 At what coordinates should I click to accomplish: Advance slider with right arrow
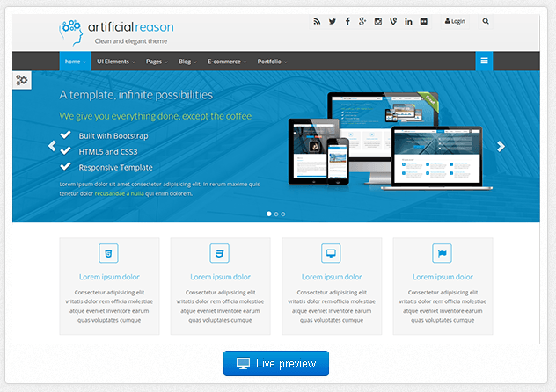tap(501, 147)
